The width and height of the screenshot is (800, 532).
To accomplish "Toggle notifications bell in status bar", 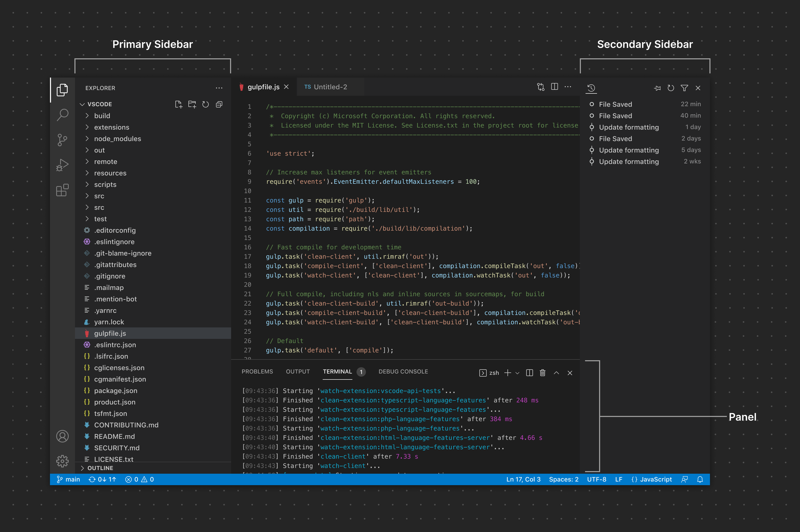I will pyautogui.click(x=700, y=479).
